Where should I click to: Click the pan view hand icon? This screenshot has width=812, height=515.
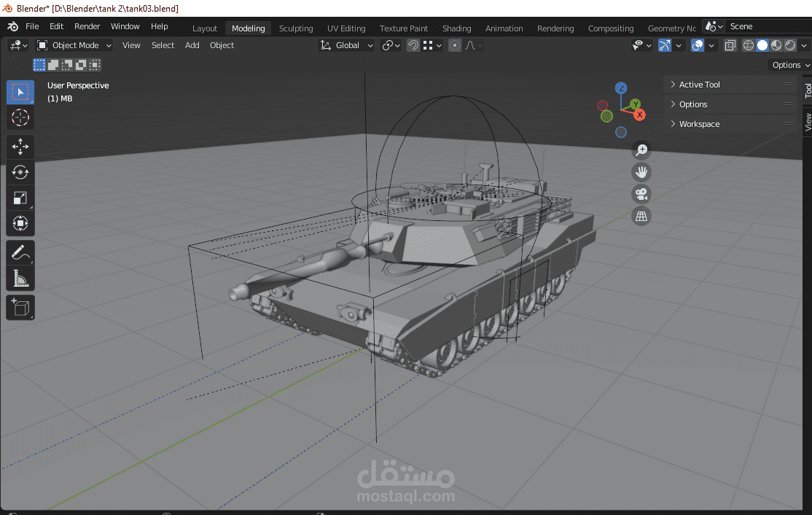point(641,172)
